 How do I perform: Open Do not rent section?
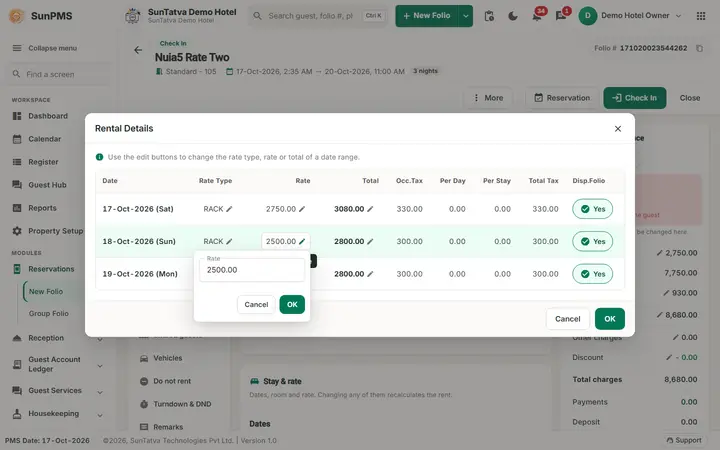165,381
